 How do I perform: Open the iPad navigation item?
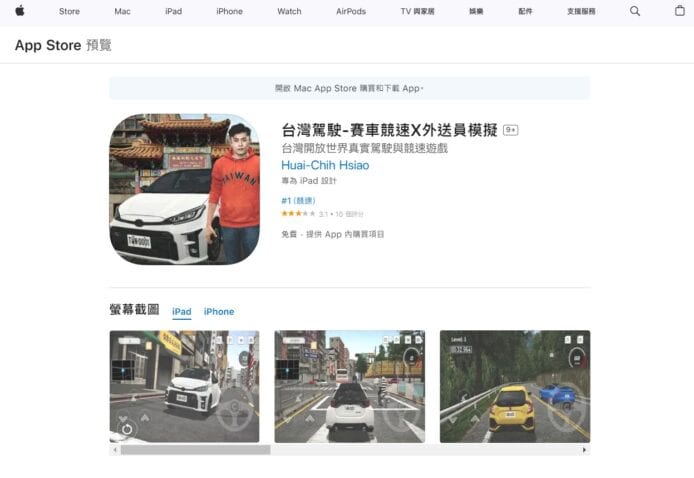point(174,12)
